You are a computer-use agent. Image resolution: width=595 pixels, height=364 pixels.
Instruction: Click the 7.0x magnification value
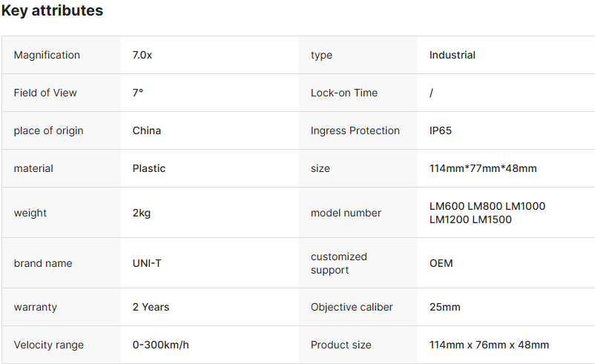click(142, 55)
